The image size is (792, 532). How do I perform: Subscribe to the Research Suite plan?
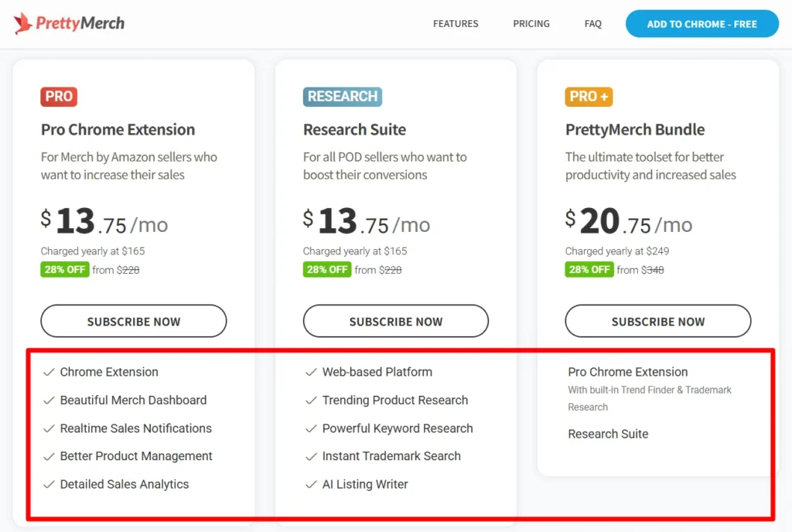coord(396,321)
